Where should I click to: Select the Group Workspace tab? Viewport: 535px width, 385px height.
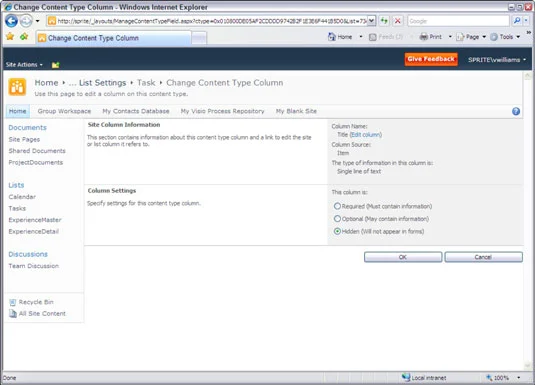(x=64, y=111)
